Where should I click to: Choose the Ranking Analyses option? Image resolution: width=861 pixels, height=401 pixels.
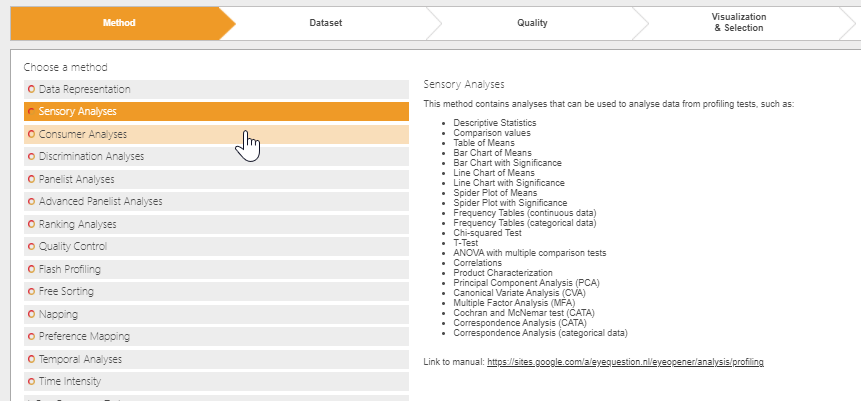click(78, 224)
